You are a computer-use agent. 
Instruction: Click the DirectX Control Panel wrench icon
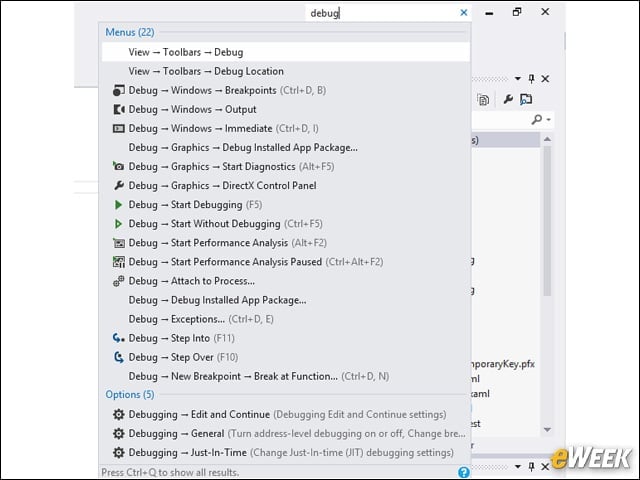pos(118,185)
